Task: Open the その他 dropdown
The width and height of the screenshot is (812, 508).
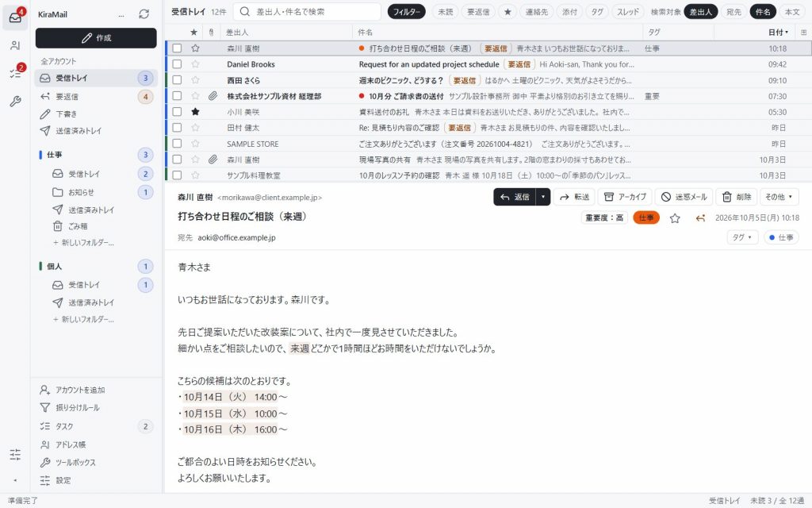Action: (779, 197)
